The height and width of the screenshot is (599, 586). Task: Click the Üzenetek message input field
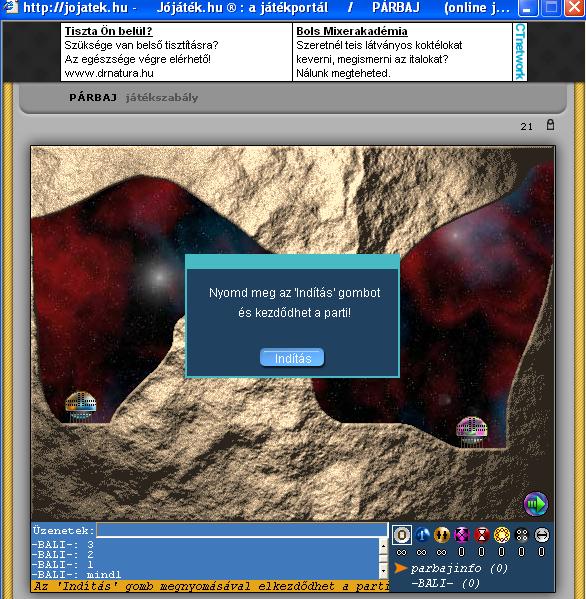click(x=242, y=530)
